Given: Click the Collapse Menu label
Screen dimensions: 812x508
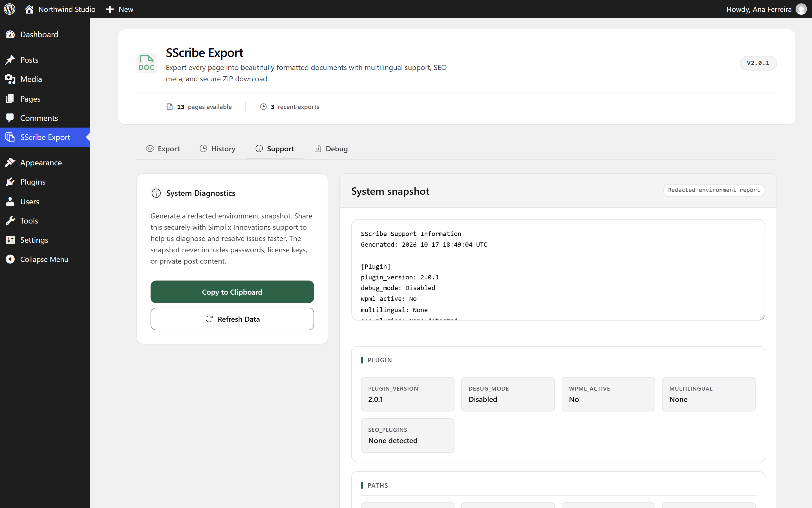Looking at the screenshot, I should (x=44, y=259).
